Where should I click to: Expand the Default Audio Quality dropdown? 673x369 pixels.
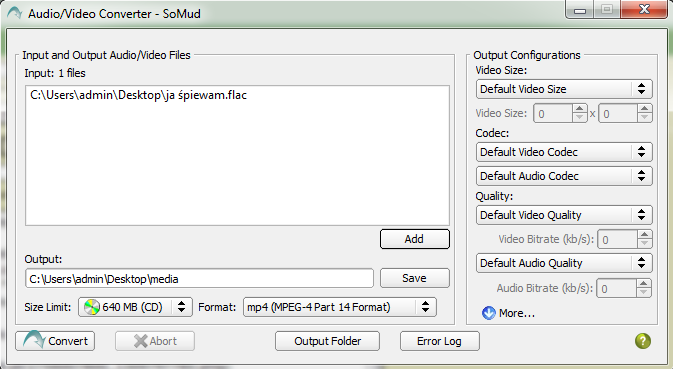(564, 263)
